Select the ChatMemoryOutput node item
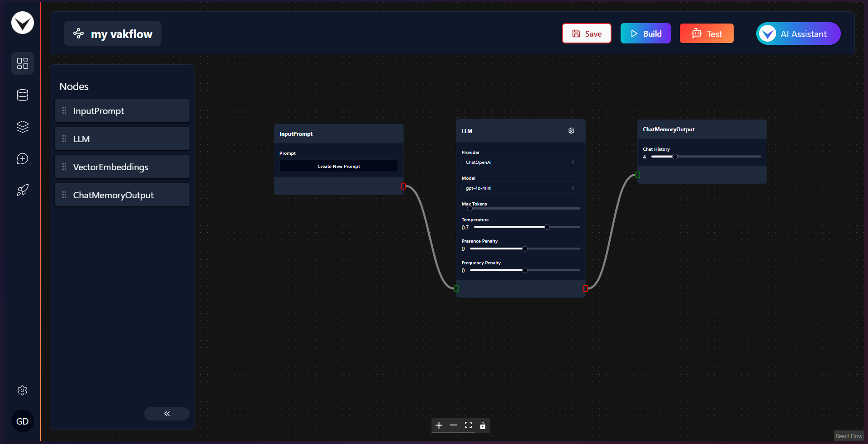The height and width of the screenshot is (444, 868). coord(122,195)
